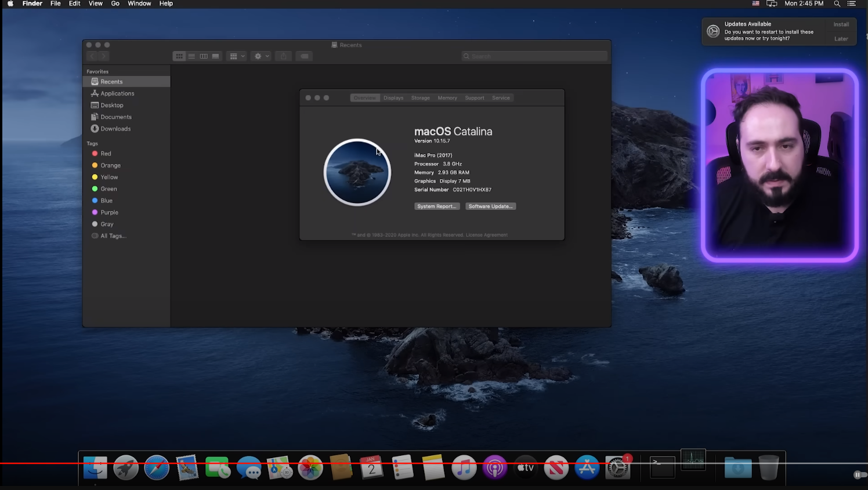This screenshot has height=490, width=868.
Task: Switch to the Storage tab
Action: (421, 98)
